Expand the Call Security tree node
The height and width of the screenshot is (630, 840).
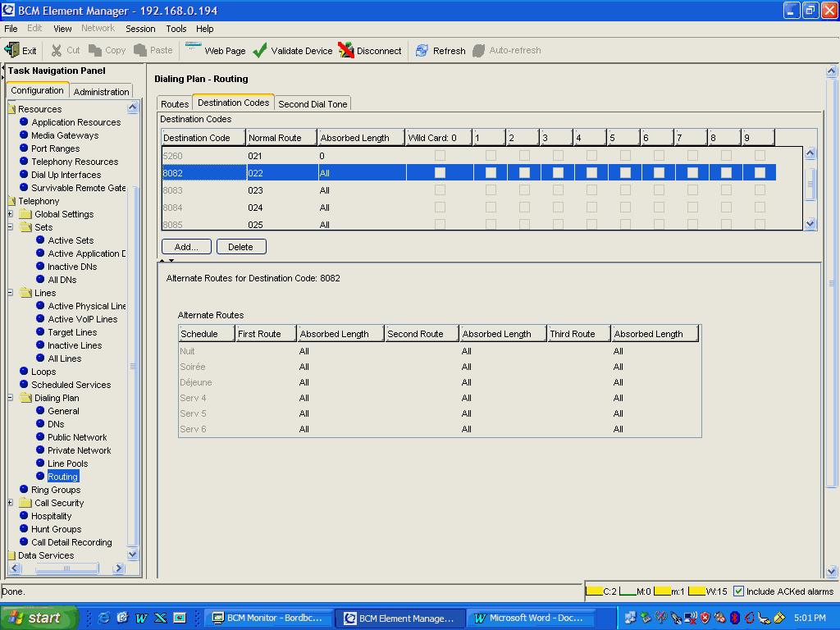coord(10,503)
